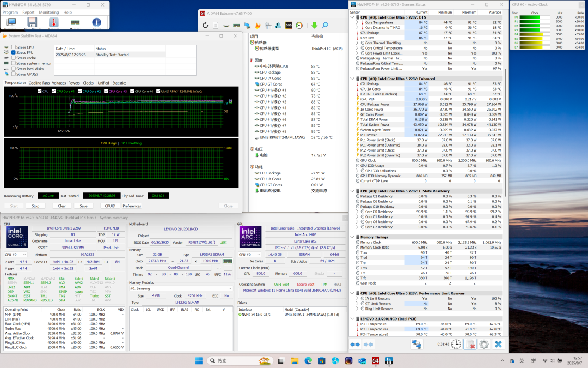Click the clipboard list icon in AIDA64 toolbar

268,26
